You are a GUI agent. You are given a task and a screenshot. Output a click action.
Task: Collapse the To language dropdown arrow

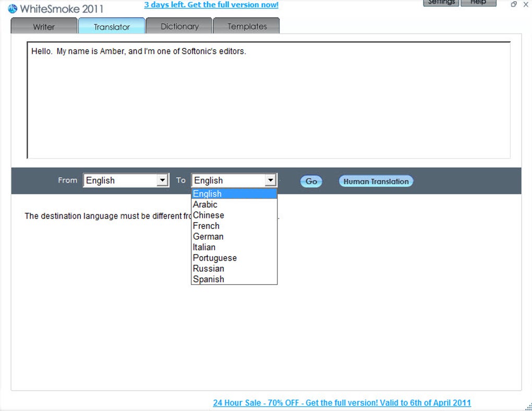(270, 180)
